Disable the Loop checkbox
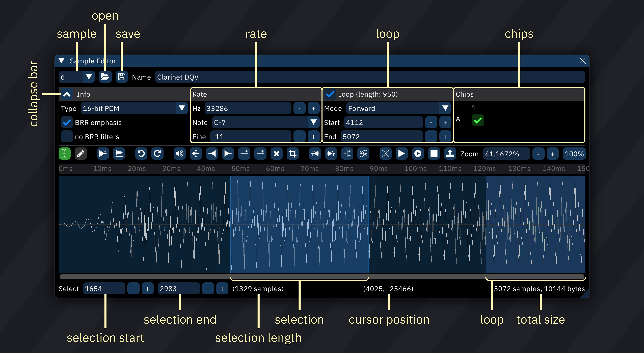The width and height of the screenshot is (644, 353). point(330,94)
